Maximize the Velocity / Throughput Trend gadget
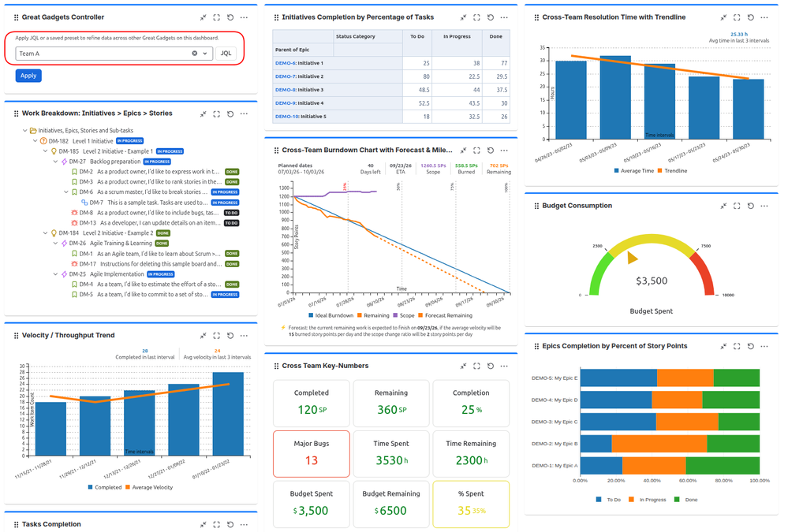788x532 pixels. [x=217, y=336]
